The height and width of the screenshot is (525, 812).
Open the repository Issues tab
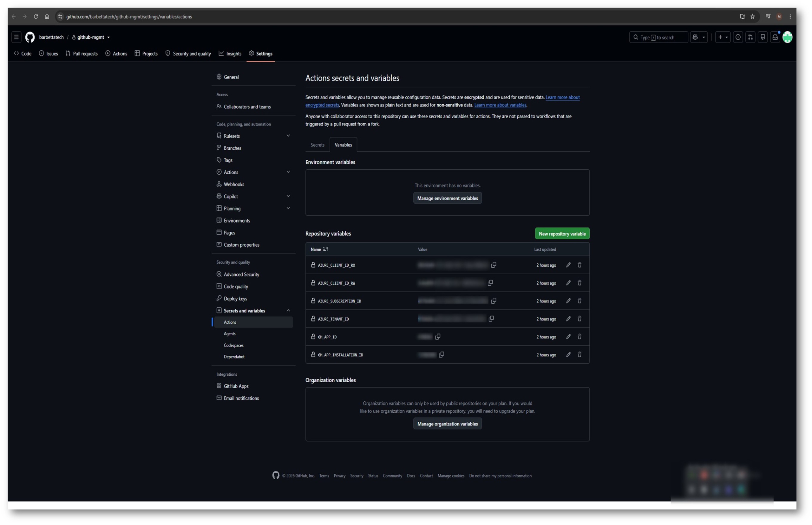click(49, 54)
